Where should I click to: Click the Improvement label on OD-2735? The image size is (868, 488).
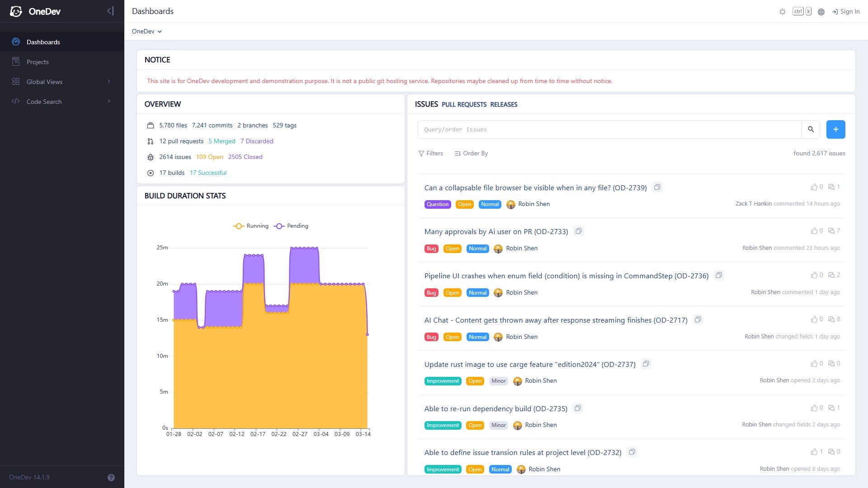click(x=443, y=425)
